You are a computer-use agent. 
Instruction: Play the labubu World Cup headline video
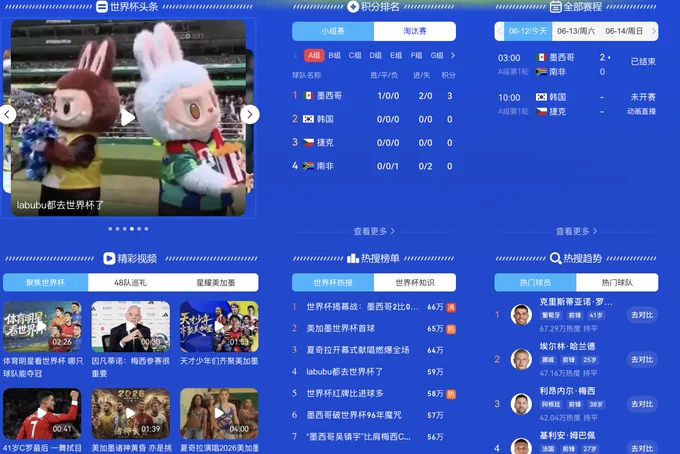tap(128, 118)
